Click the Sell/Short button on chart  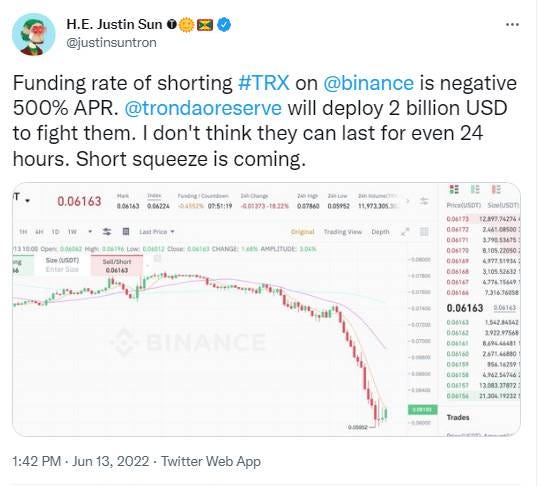coord(117,265)
